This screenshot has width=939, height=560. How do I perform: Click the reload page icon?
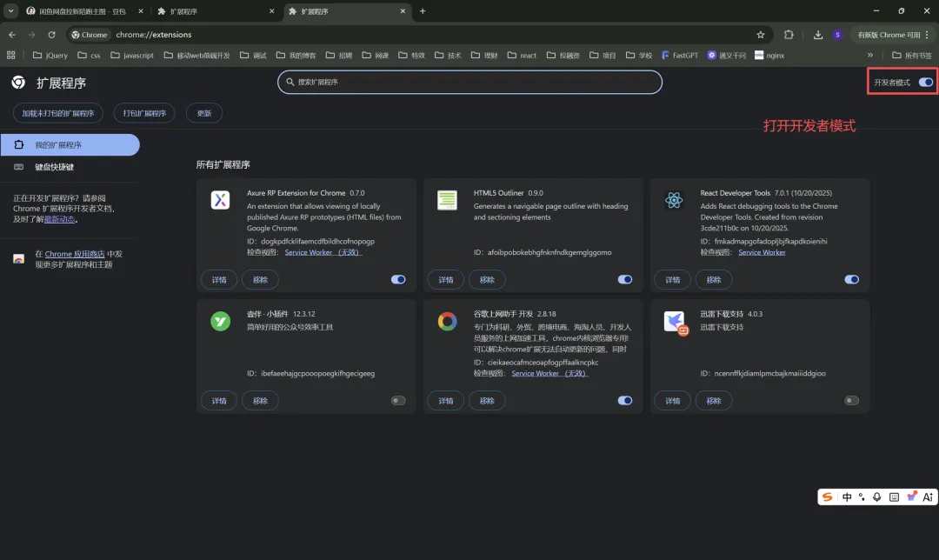point(51,35)
